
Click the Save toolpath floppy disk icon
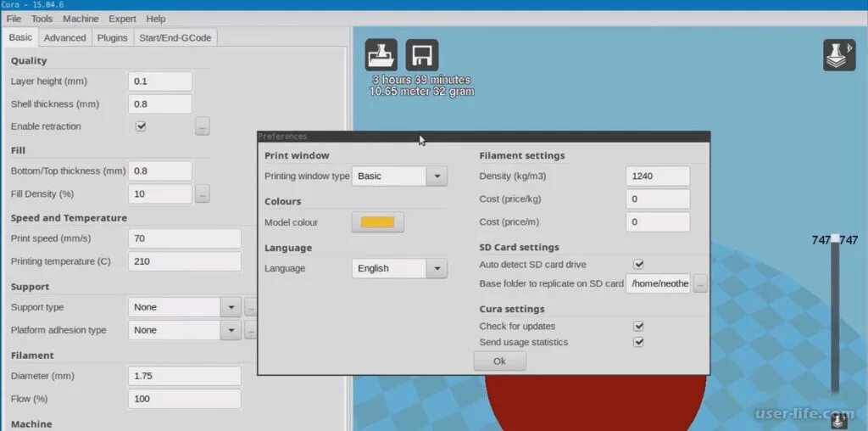(x=422, y=54)
